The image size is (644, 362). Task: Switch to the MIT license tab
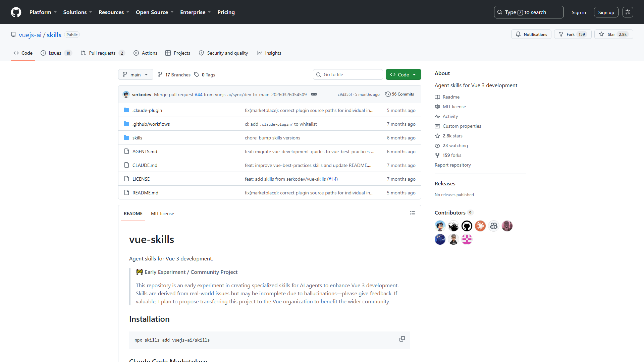click(x=162, y=214)
